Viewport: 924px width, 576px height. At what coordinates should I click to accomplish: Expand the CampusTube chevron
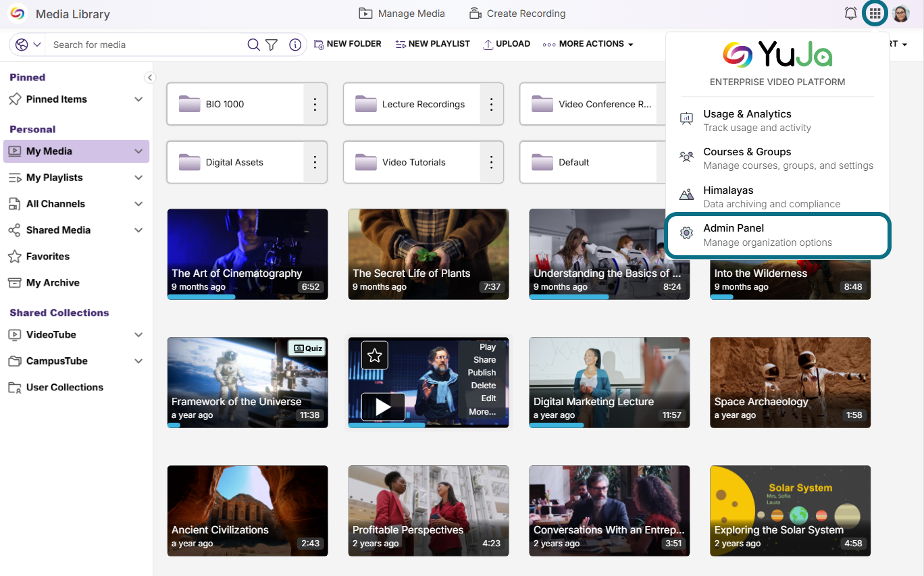138,361
